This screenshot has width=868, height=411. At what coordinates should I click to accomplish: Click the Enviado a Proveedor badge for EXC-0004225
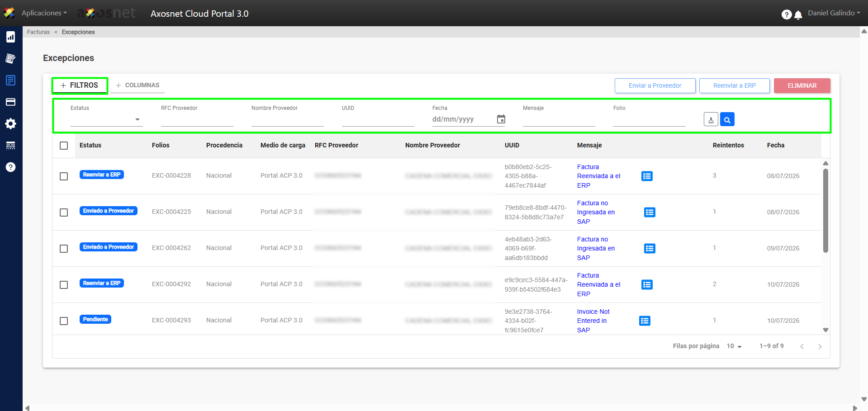coord(109,211)
